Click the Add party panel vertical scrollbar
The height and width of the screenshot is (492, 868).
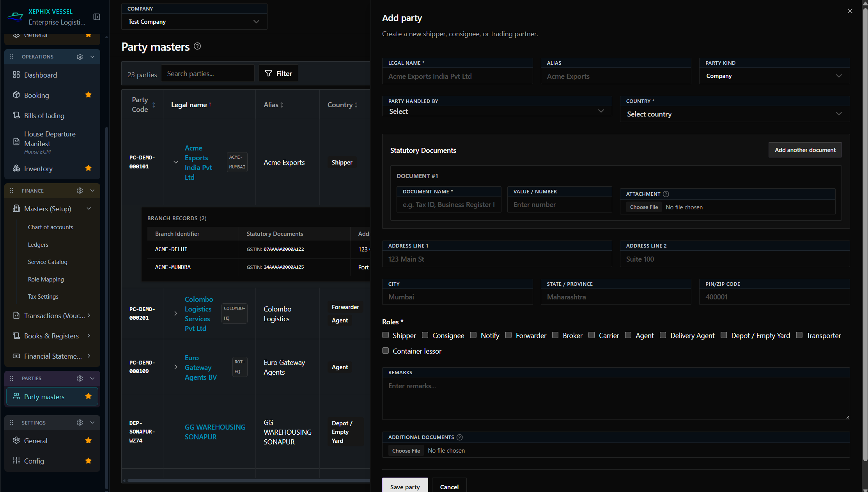coord(865,234)
